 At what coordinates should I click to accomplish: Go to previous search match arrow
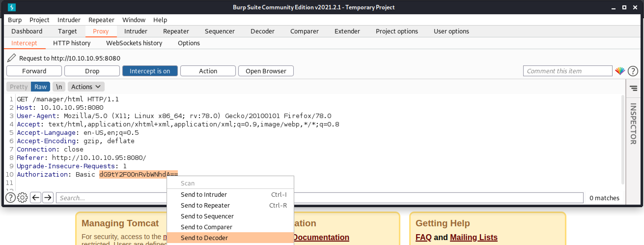point(36,198)
